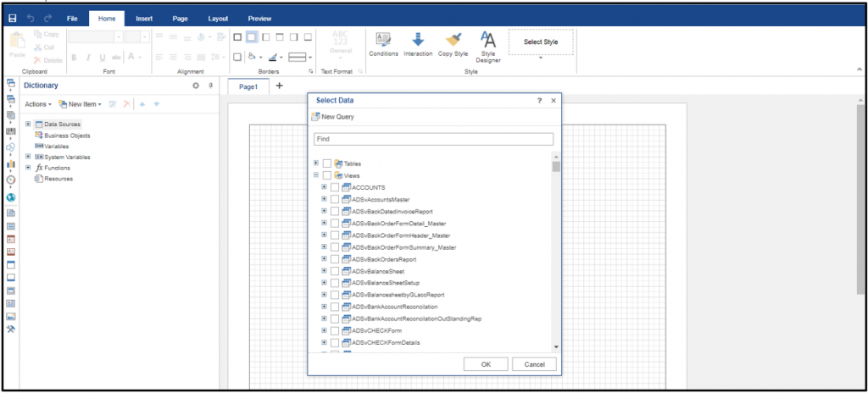Screen dimensions: 868x393
Task: Open the Interaction settings
Action: point(418,44)
